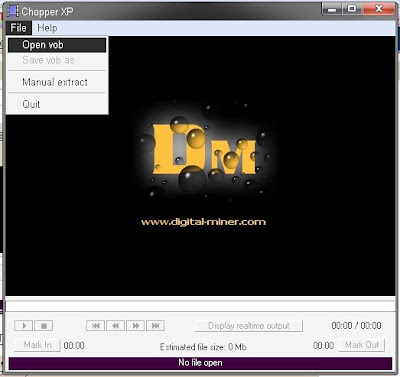Open the Help menu
The width and height of the screenshot is (400, 377).
coord(47,28)
